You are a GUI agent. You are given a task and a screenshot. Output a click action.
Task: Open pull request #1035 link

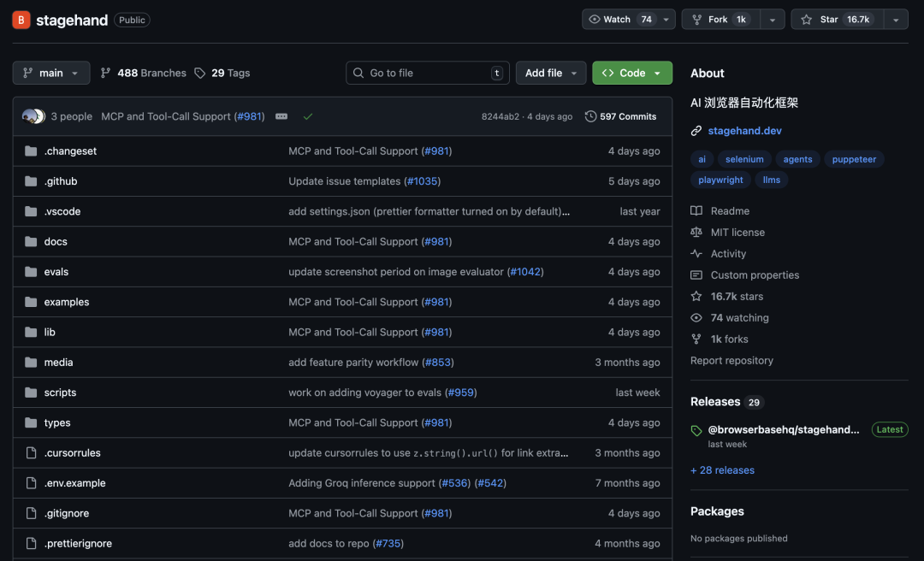click(422, 181)
